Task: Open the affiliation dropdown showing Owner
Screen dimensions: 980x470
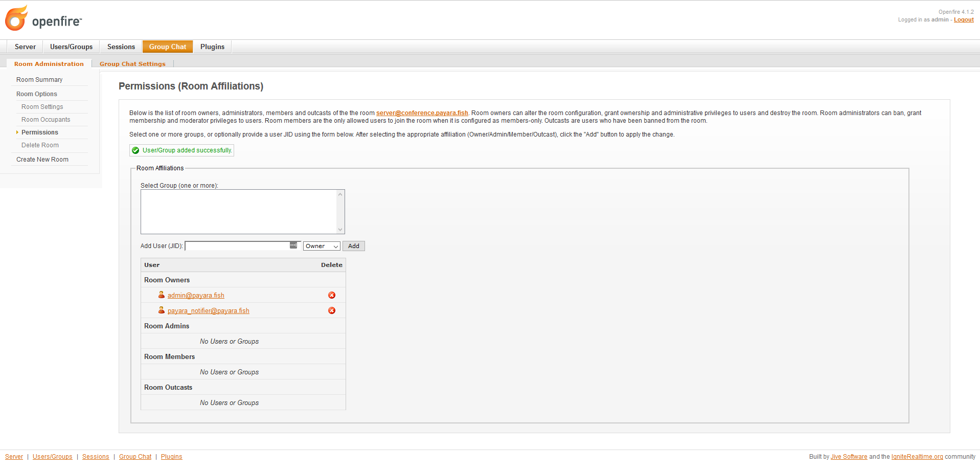Action: pos(321,246)
